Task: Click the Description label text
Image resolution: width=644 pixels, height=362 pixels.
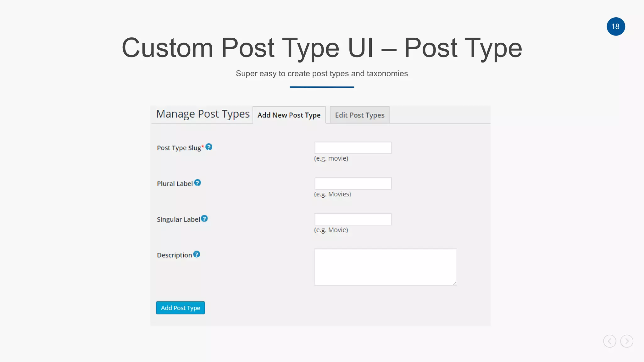Action: click(x=175, y=255)
